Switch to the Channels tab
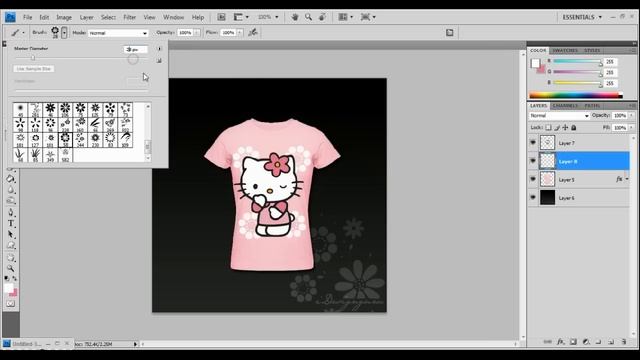The height and width of the screenshot is (360, 640). (x=565, y=106)
